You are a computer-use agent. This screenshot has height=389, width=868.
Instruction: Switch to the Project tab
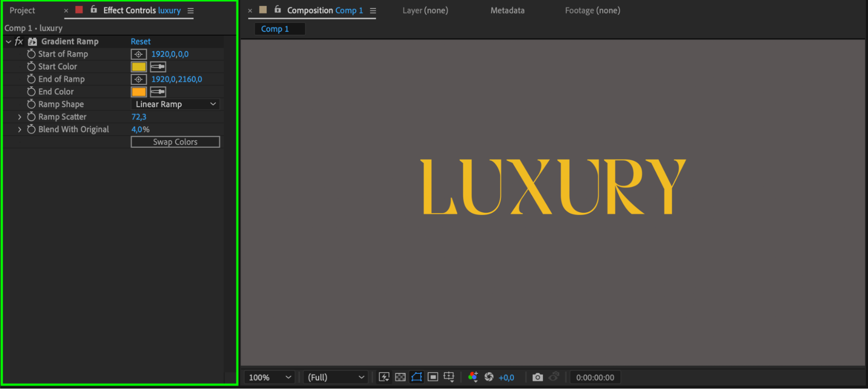(22, 10)
